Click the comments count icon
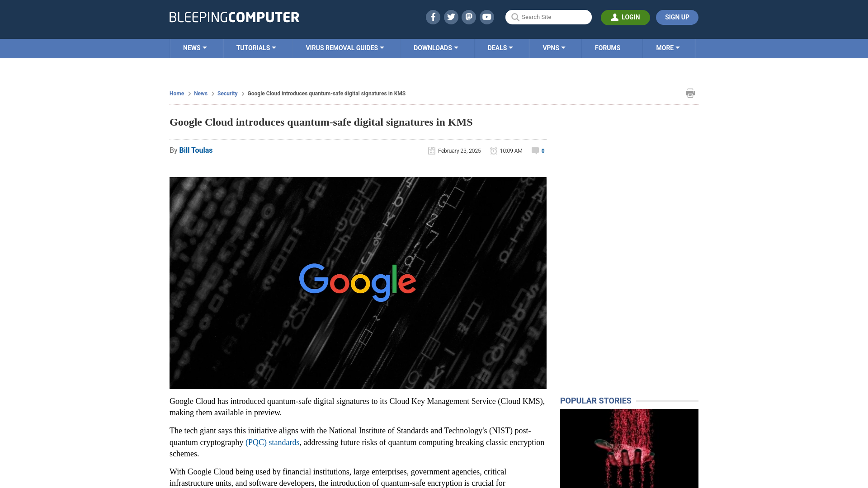 [535, 150]
